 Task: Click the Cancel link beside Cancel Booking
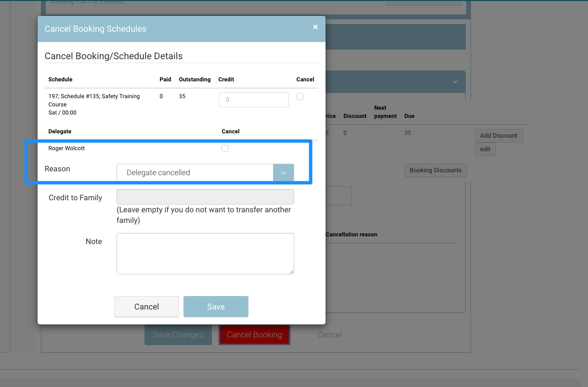(329, 335)
